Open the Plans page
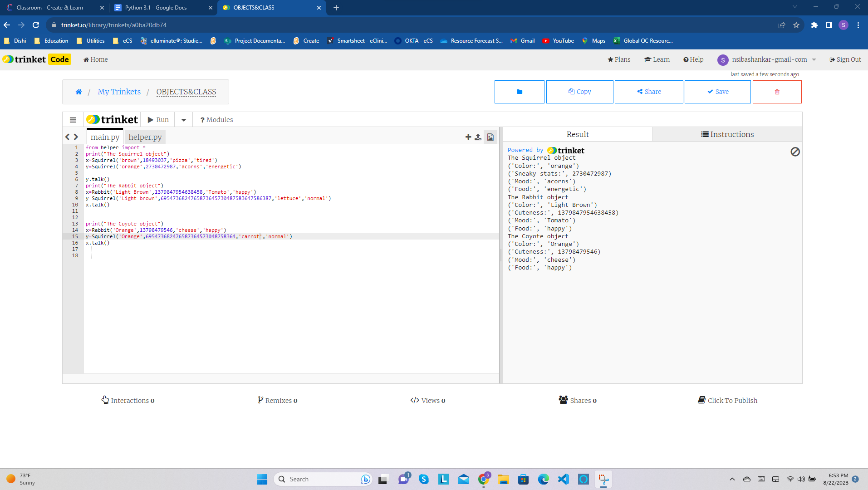The image size is (868, 490). [619, 59]
